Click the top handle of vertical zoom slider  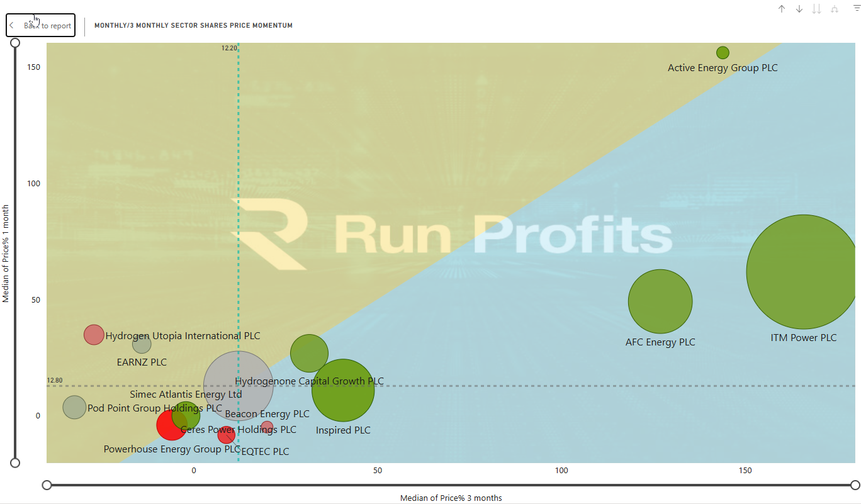15,43
